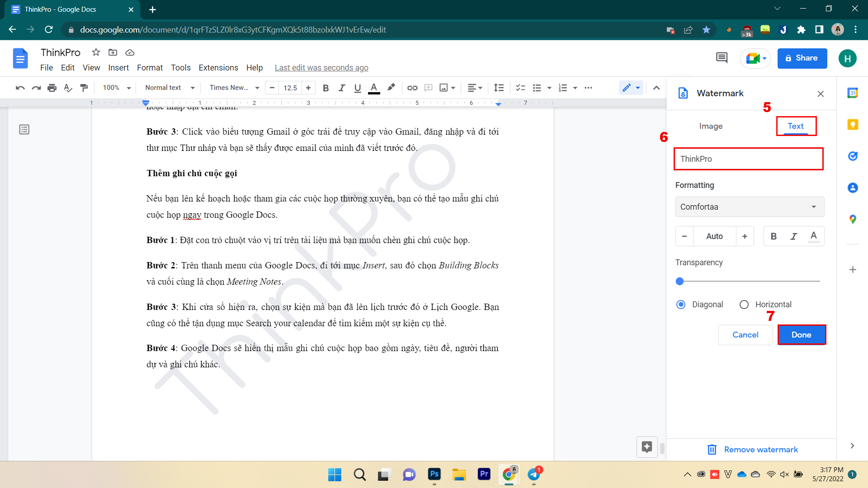Hide the menus with the up chevron
868x488 pixels.
[x=656, y=88]
